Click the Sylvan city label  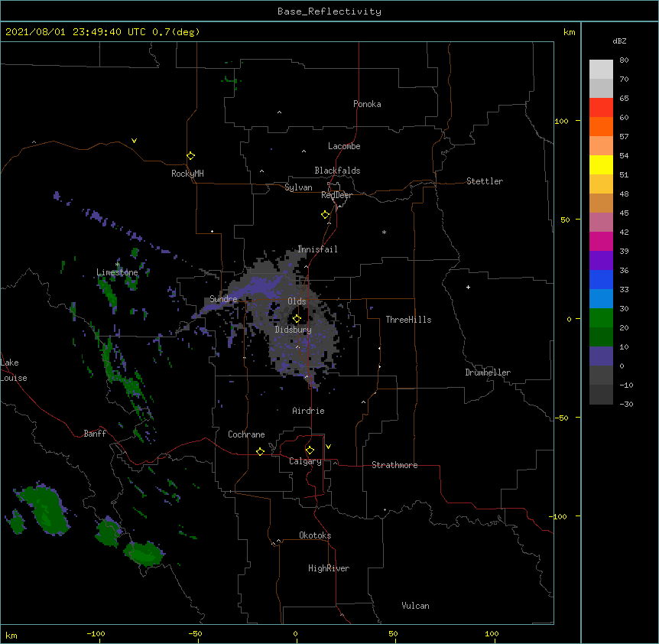point(298,187)
